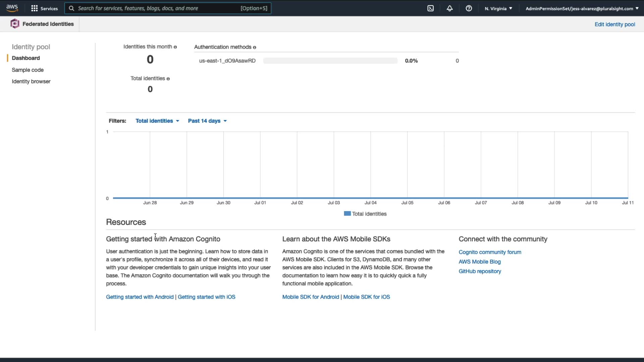Click the help question mark icon

coord(469,8)
